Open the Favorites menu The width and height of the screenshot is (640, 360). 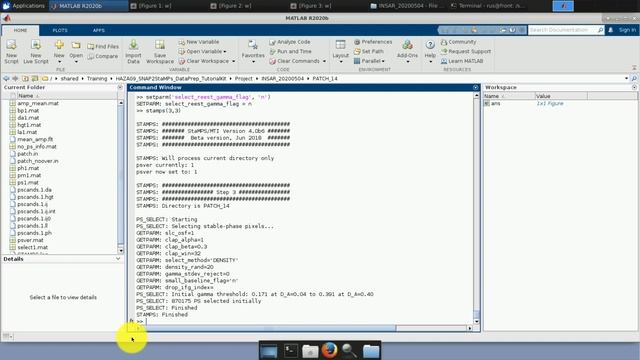click(253, 52)
